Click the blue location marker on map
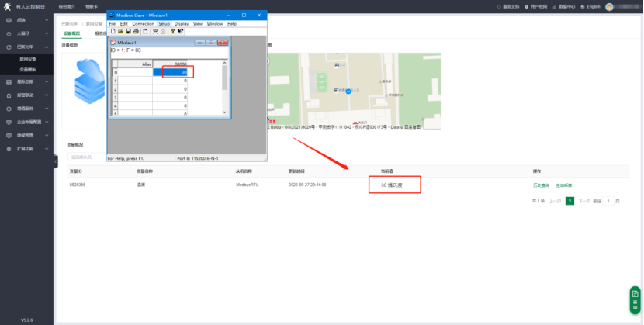This screenshot has width=644, height=325. tap(348, 92)
